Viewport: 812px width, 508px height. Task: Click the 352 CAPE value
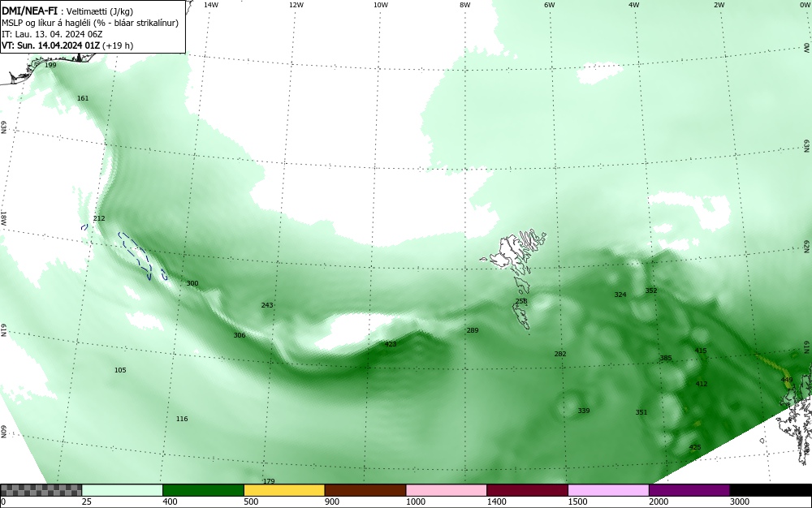pyautogui.click(x=651, y=291)
